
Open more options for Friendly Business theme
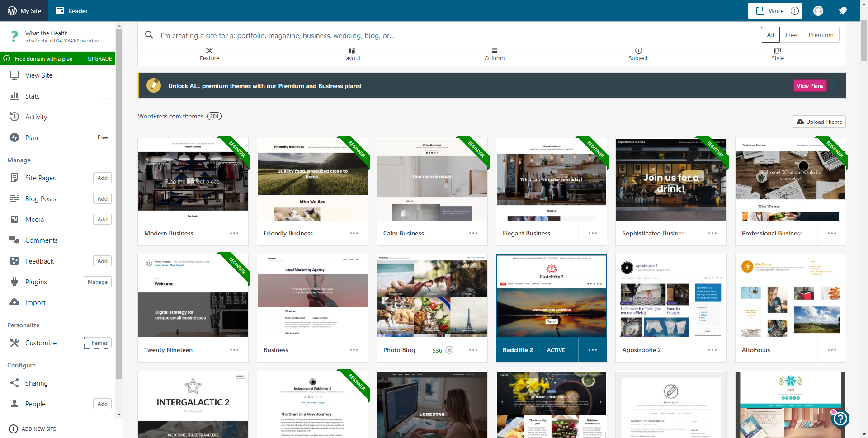354,233
